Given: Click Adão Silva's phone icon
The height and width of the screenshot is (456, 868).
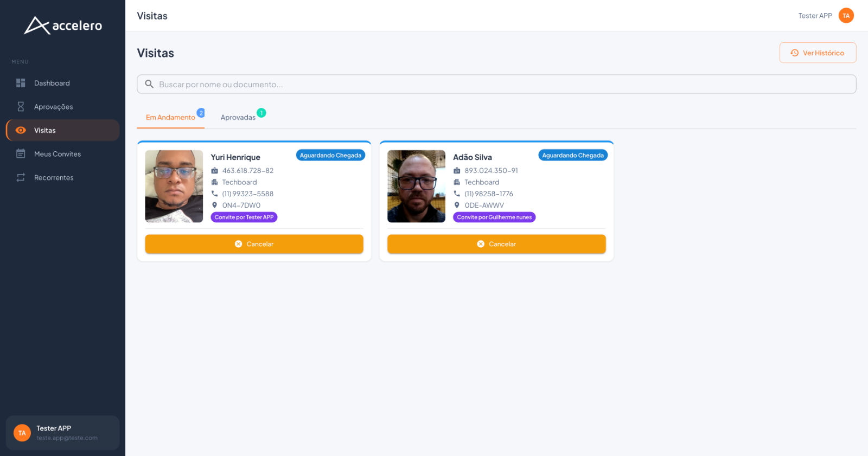Looking at the screenshot, I should tap(457, 194).
